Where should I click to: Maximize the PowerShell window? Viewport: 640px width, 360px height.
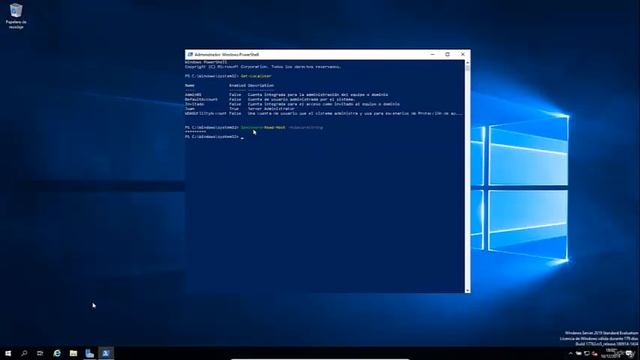[x=447, y=54]
